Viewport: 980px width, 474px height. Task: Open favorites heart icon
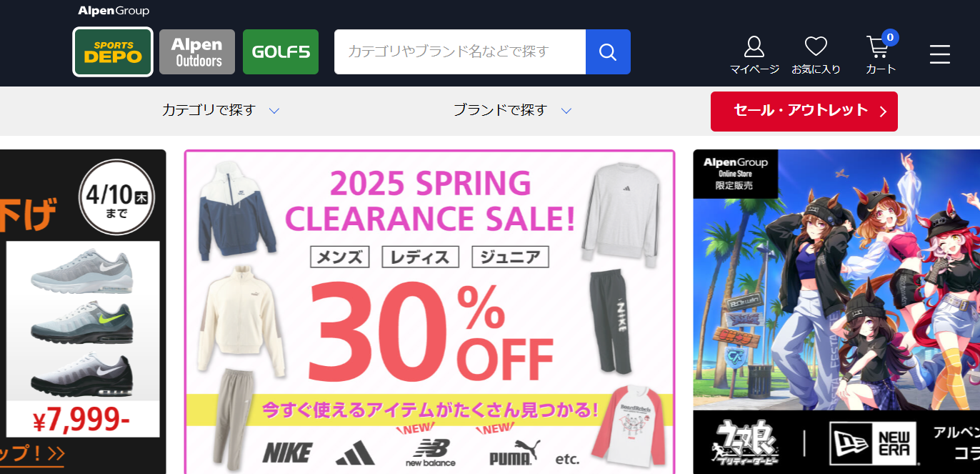(x=816, y=55)
